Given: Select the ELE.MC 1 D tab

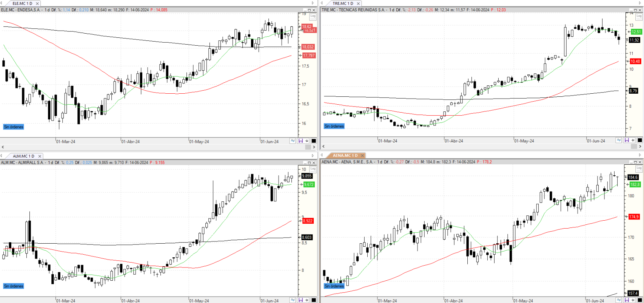Looking at the screenshot, I should point(22,3).
